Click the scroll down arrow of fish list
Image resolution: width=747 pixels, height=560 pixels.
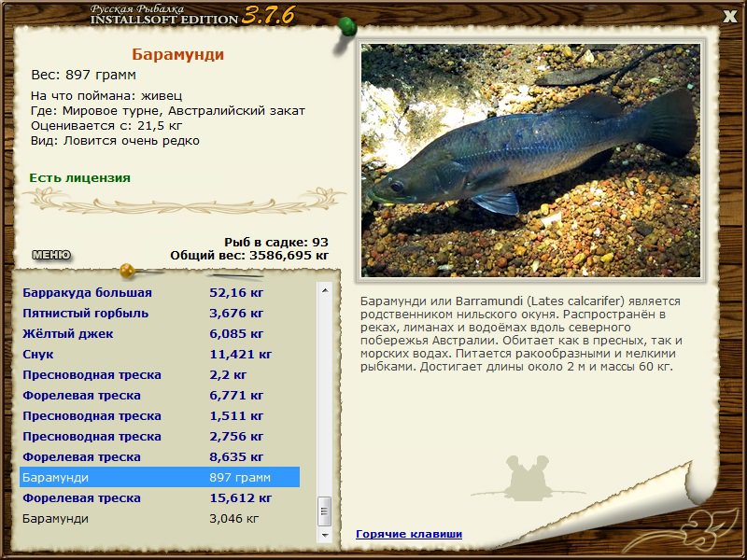coord(325,535)
